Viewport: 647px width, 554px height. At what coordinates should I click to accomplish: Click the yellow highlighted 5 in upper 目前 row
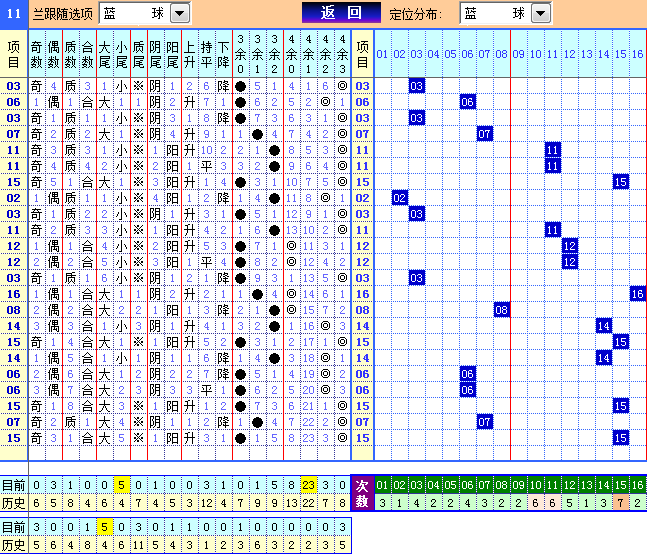(121, 485)
